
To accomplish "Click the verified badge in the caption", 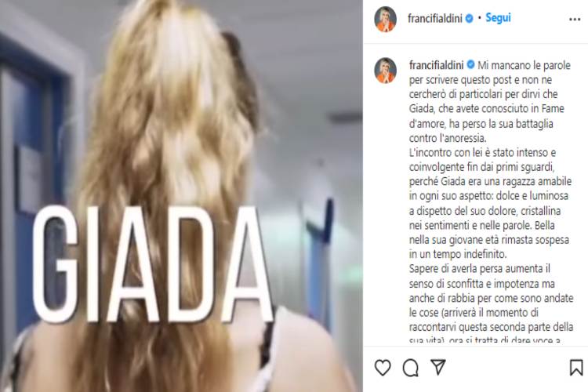I will click(470, 65).
